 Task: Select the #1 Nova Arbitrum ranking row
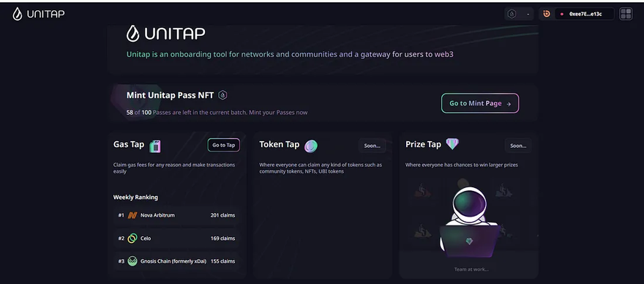[176, 215]
